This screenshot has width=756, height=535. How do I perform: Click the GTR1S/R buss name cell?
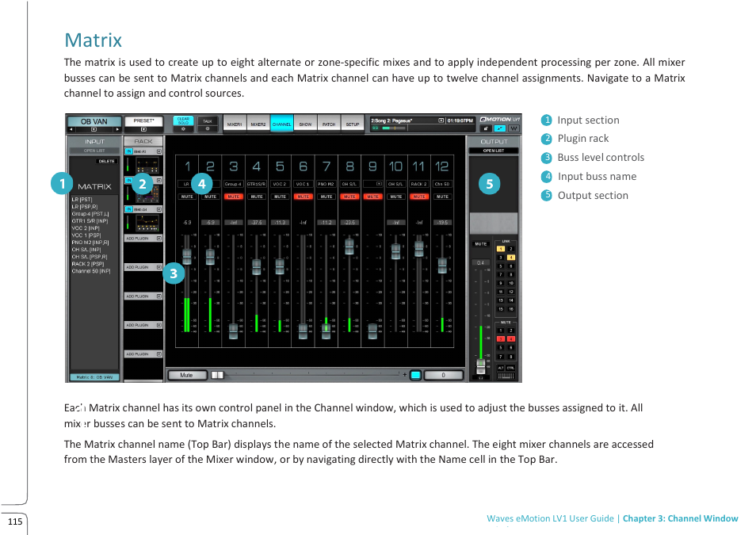[257, 184]
